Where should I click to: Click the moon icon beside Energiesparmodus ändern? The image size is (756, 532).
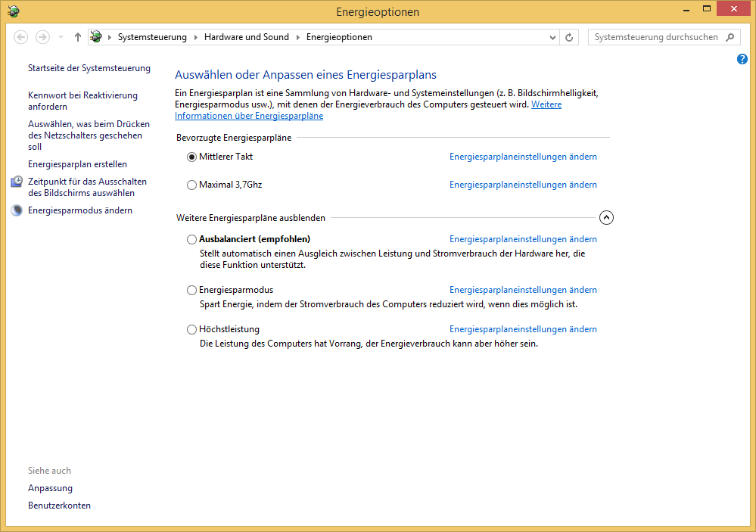click(17, 210)
